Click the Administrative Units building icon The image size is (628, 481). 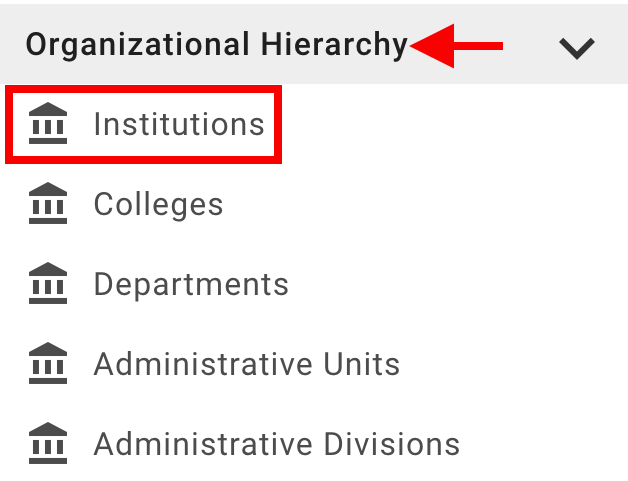tap(48, 364)
